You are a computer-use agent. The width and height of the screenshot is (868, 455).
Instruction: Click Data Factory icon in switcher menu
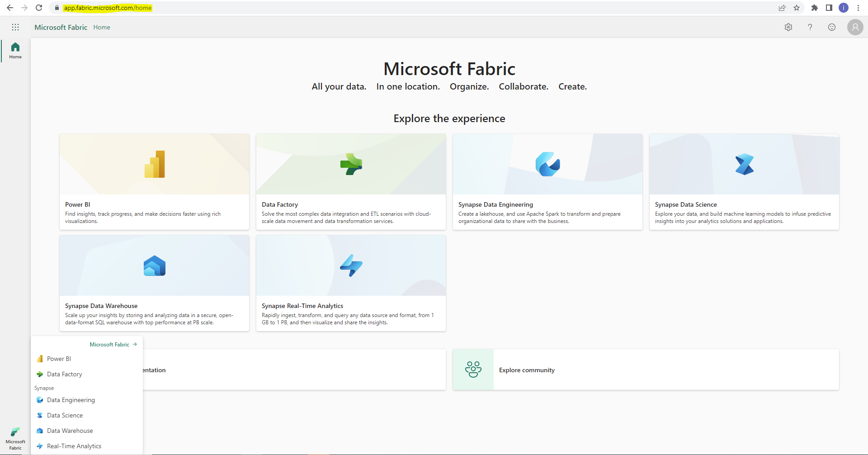pos(40,374)
